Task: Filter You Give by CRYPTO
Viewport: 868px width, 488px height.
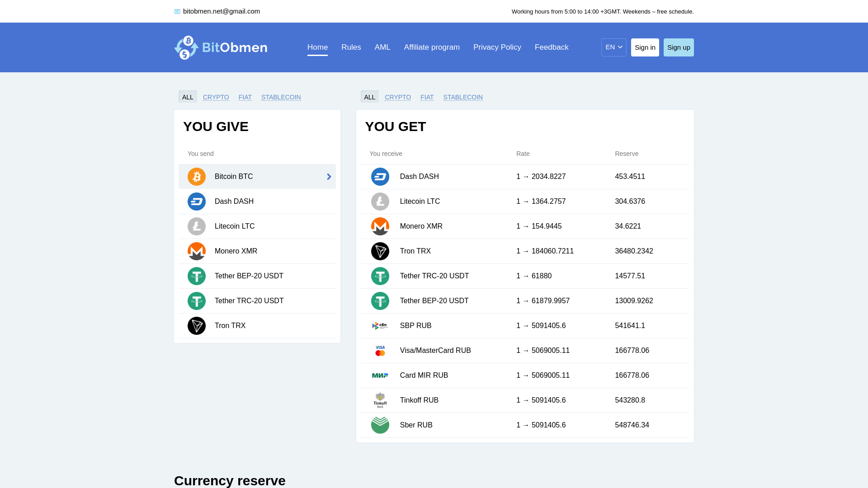Action: click(216, 97)
